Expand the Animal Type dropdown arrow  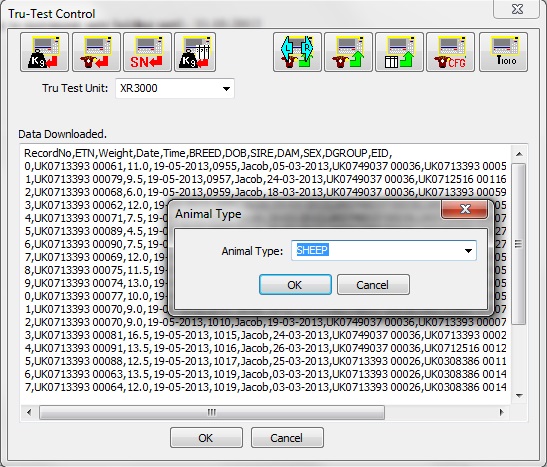468,250
